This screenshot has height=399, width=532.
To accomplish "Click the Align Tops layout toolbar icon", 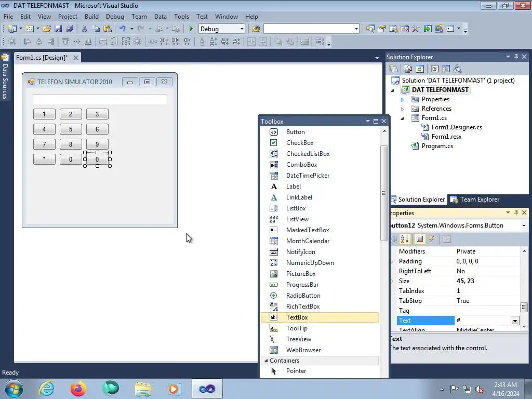I will point(65,42).
